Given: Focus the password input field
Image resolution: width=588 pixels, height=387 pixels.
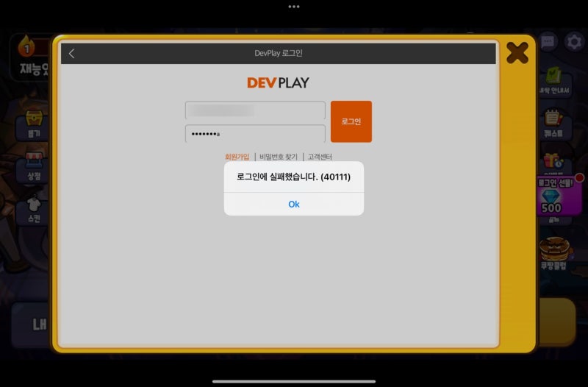Looking at the screenshot, I should (x=255, y=133).
